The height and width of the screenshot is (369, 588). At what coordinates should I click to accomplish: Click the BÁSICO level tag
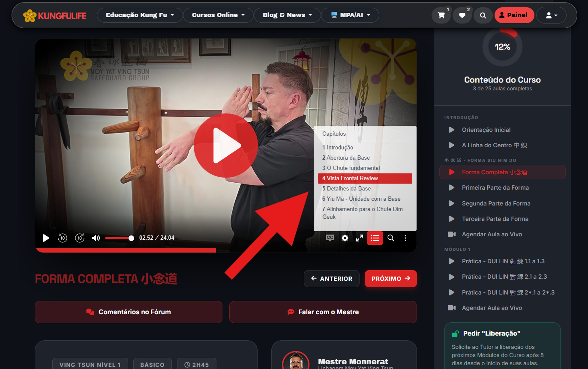tap(152, 365)
